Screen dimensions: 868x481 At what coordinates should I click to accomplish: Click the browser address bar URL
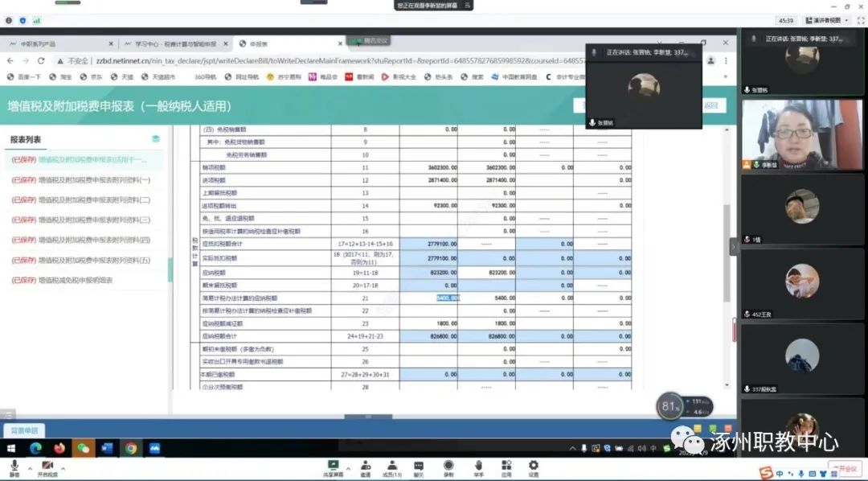(x=339, y=60)
